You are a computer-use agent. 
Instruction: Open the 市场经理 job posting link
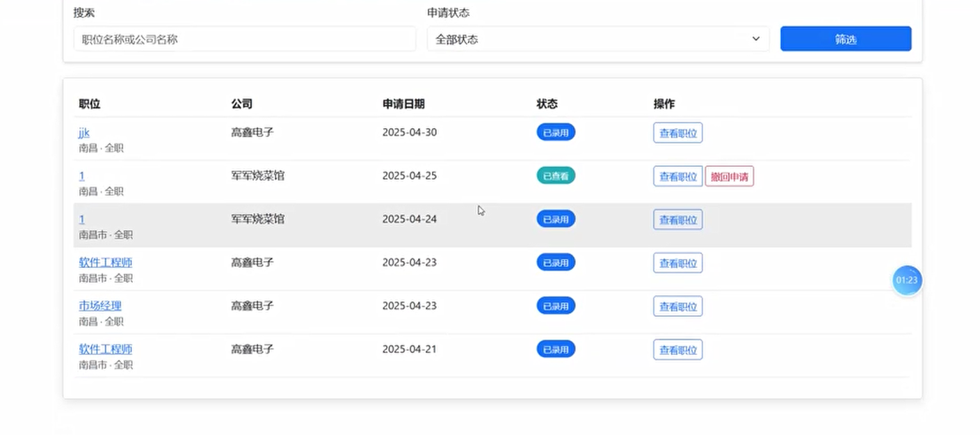[100, 306]
